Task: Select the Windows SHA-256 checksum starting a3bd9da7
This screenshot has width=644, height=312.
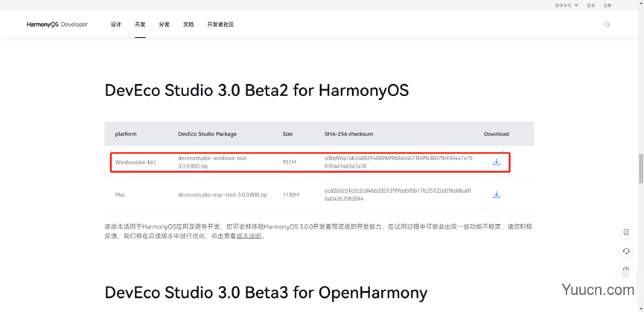Action: coord(398,162)
